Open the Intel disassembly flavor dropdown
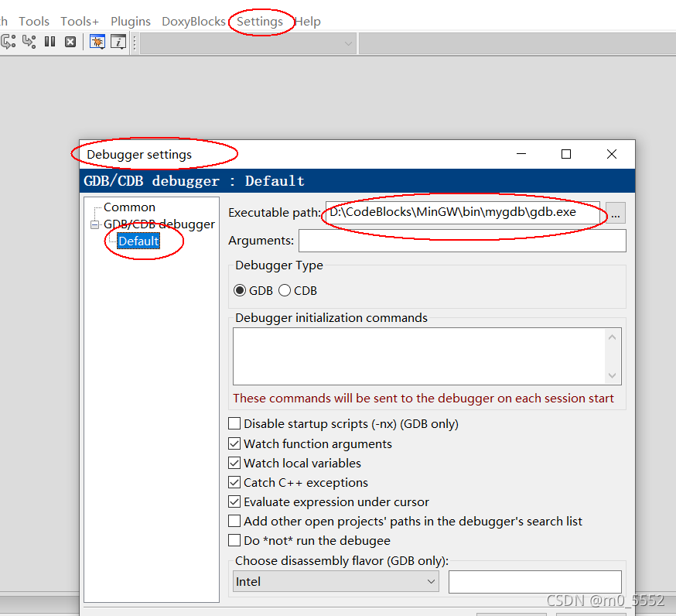676x616 pixels. [336, 581]
